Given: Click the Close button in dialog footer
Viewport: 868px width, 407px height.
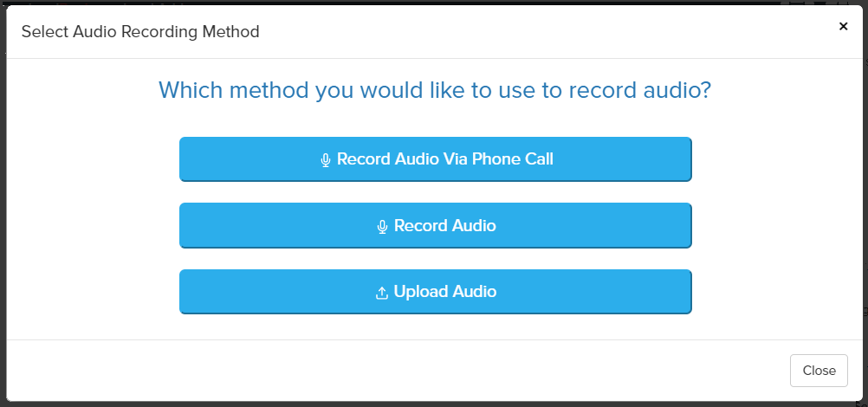Looking at the screenshot, I should click(x=819, y=371).
